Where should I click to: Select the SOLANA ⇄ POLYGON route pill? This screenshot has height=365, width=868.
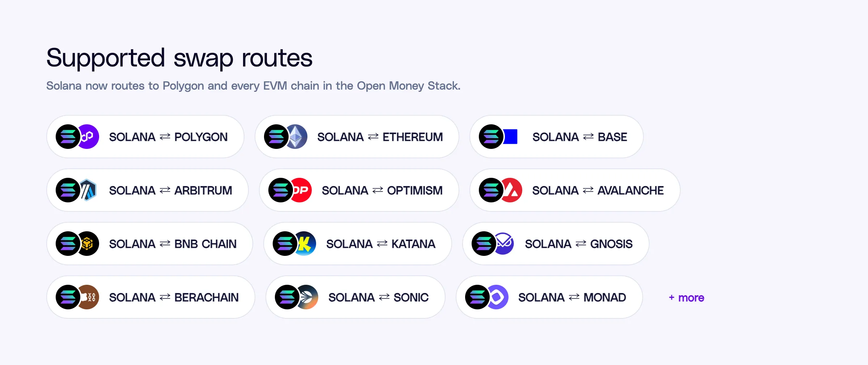tap(145, 137)
